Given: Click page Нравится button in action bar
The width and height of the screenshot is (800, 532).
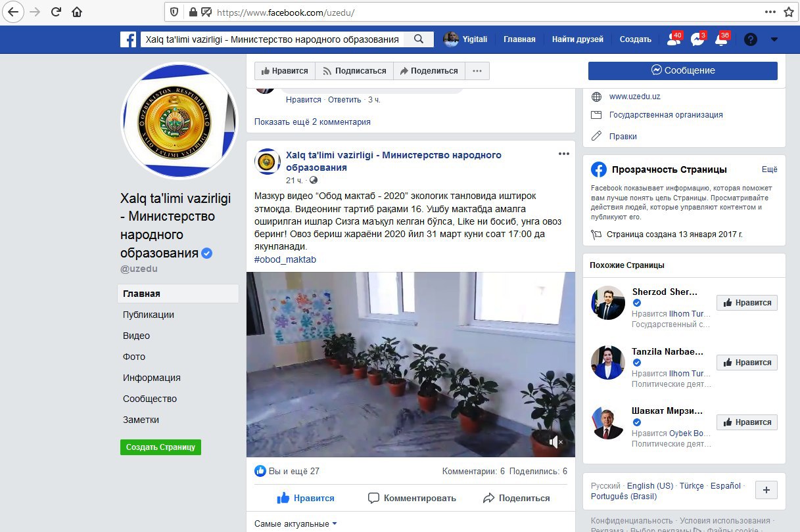Looking at the screenshot, I should click(285, 71).
